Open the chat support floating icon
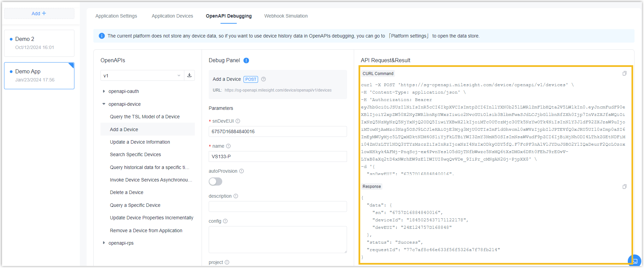 tap(634, 261)
